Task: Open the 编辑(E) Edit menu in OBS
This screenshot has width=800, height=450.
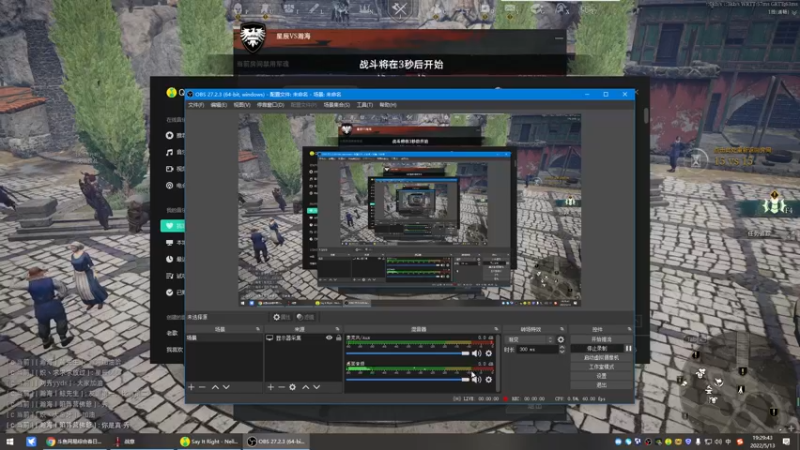Action: pos(219,105)
